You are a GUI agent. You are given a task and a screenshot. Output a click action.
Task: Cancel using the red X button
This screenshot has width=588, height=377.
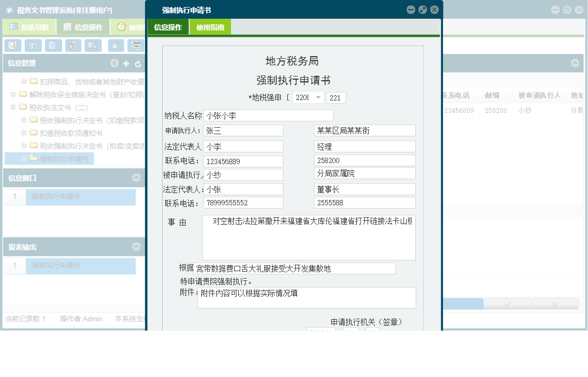(555, 303)
